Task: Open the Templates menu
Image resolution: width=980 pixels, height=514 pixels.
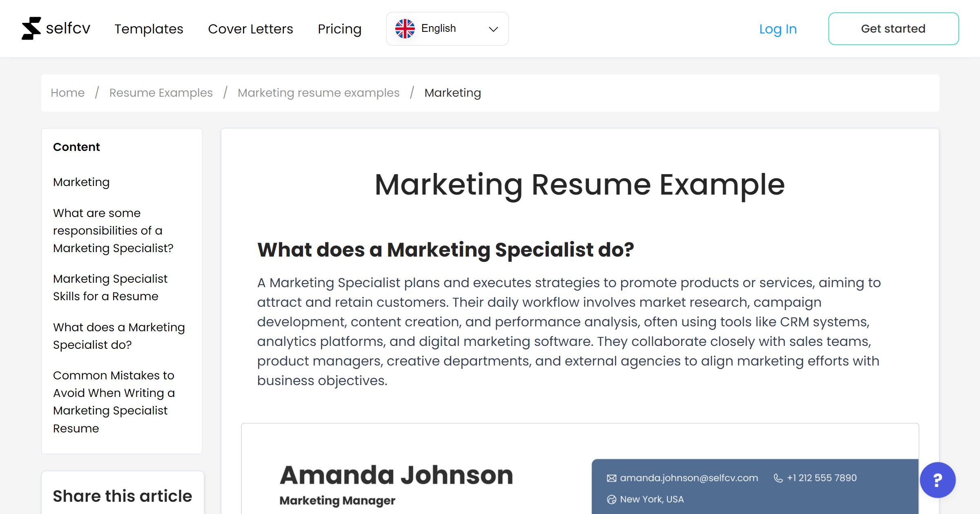Action: point(149,29)
